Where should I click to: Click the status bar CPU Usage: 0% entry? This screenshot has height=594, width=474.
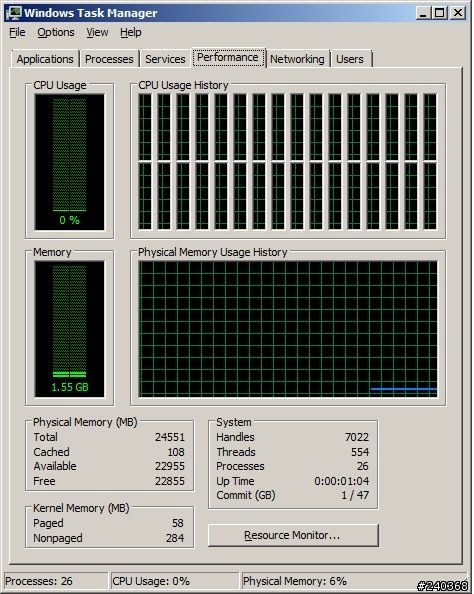(x=175, y=581)
